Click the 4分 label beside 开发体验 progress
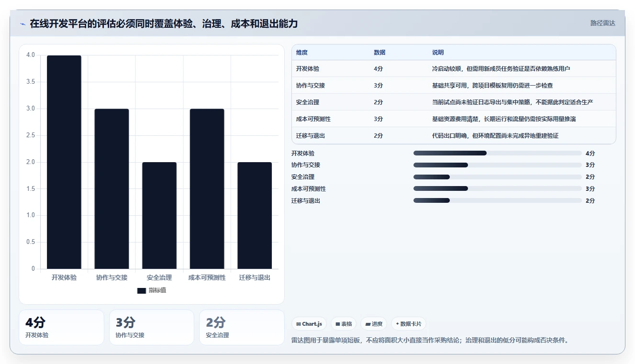 pos(590,153)
